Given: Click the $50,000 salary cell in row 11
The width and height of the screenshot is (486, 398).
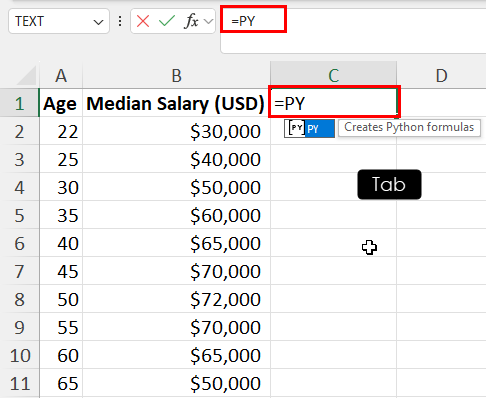Looking at the screenshot, I should [x=176, y=383].
